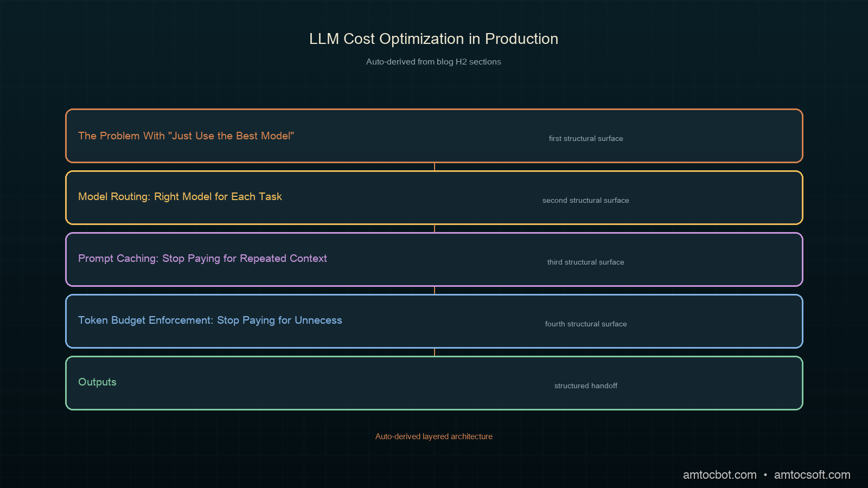Click Prompt Caching: Stop Paying for Repeated Context

click(x=202, y=259)
